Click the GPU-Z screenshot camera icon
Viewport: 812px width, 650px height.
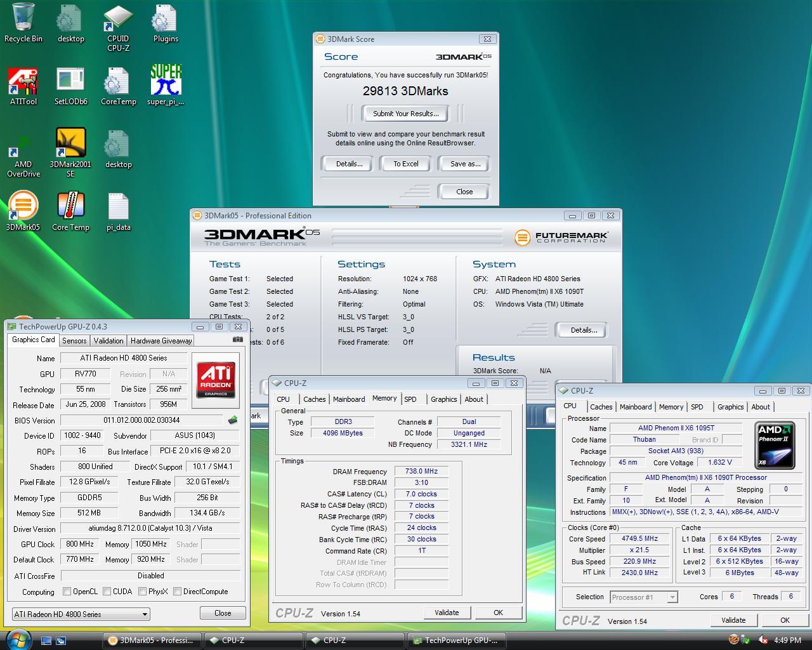[238, 340]
